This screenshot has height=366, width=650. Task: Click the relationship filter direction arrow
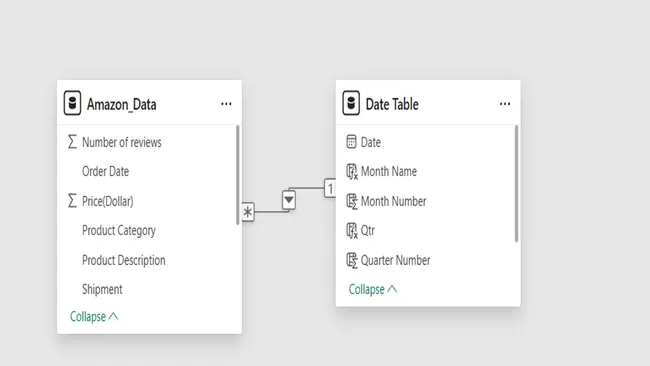(289, 200)
